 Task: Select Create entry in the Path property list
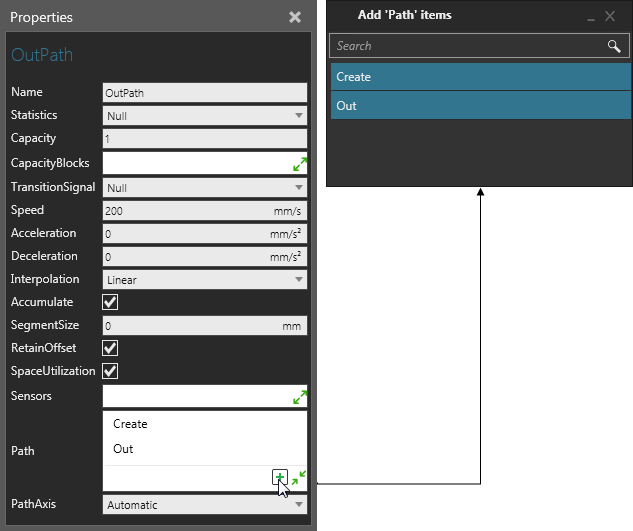click(x=131, y=424)
